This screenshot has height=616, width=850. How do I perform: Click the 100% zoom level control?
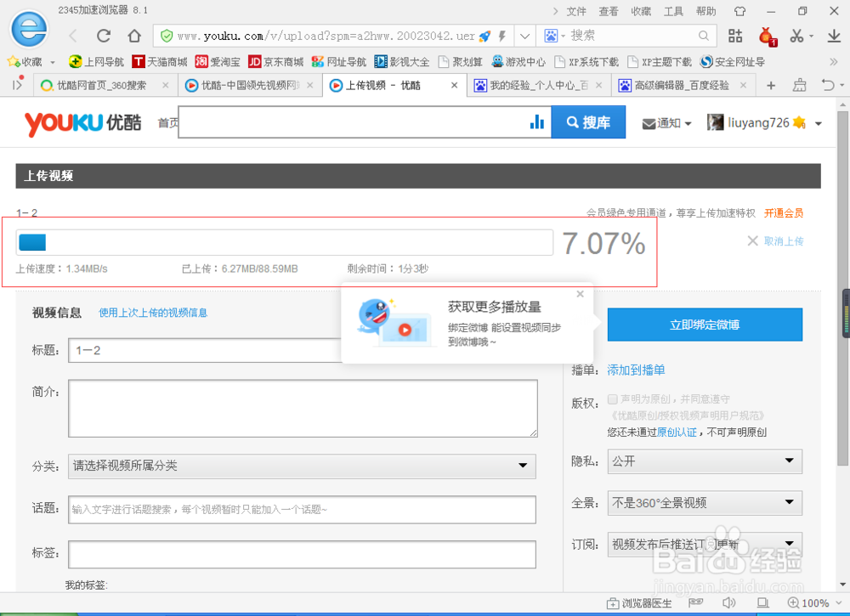click(x=815, y=603)
